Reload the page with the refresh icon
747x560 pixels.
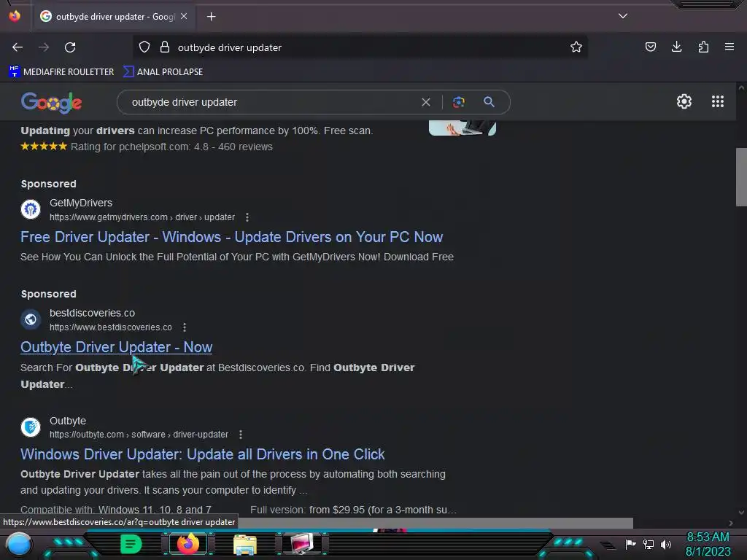click(x=70, y=47)
